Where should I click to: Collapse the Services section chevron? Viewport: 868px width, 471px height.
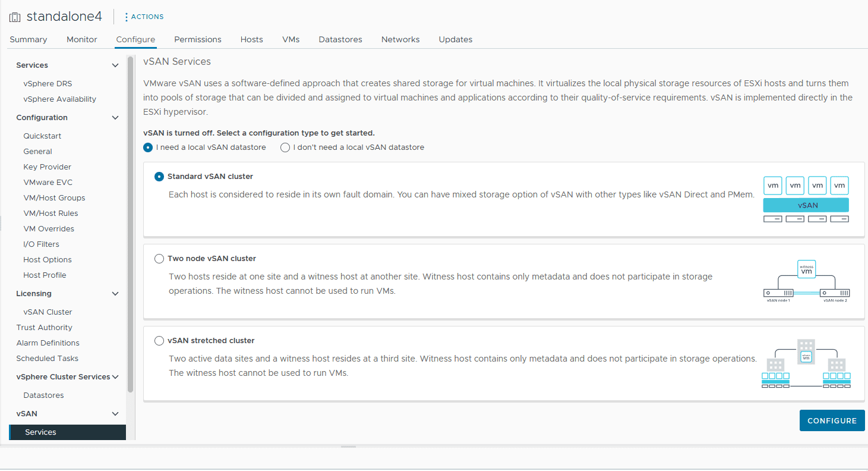(x=115, y=65)
